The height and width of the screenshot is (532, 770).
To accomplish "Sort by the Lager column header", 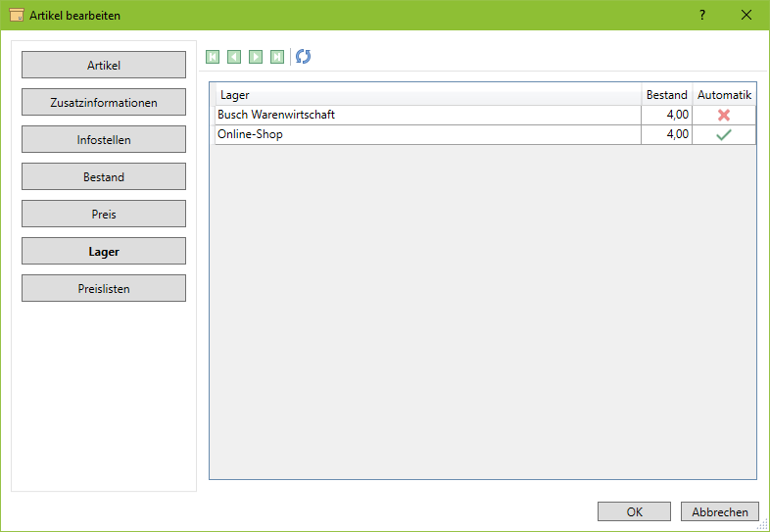I will point(427,95).
